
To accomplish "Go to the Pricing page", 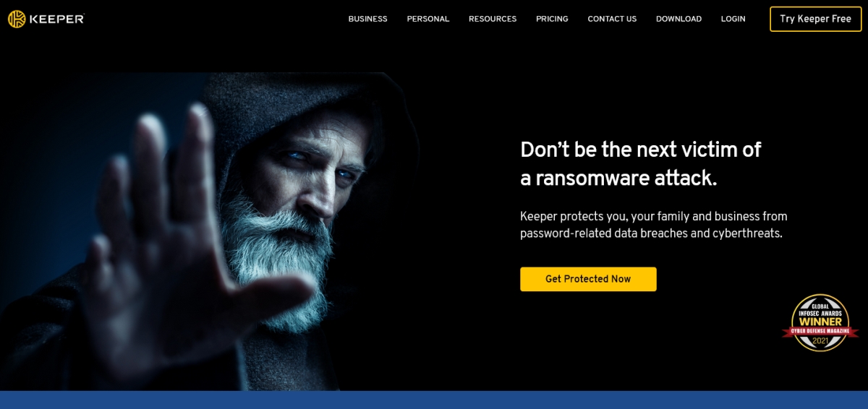I will tap(552, 19).
